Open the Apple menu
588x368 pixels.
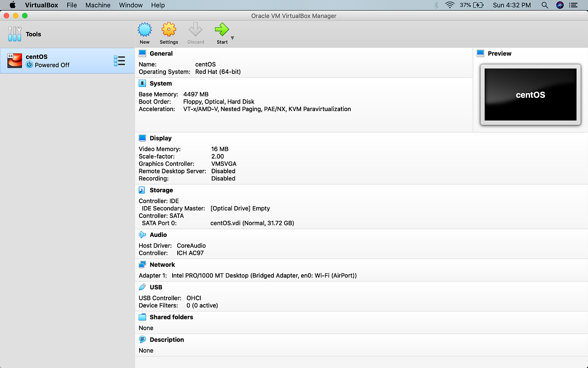tap(13, 5)
